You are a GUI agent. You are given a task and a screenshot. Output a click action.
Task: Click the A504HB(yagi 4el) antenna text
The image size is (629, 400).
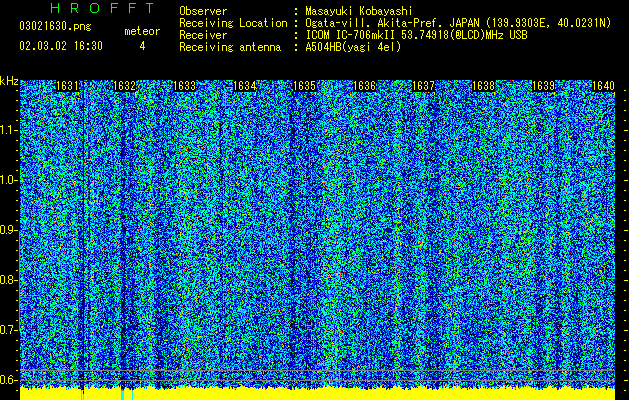(x=353, y=47)
